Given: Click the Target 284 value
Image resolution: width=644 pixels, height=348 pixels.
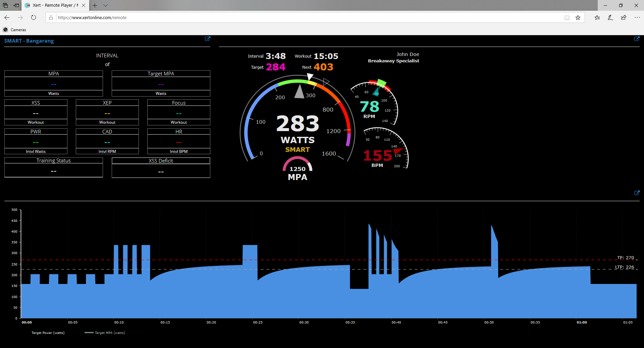Looking at the screenshot, I should coord(276,67).
